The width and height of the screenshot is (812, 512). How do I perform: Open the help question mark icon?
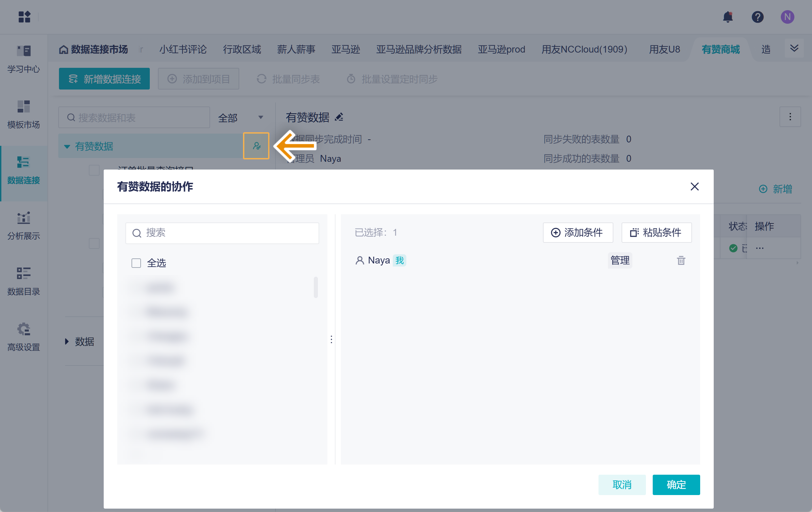click(757, 17)
